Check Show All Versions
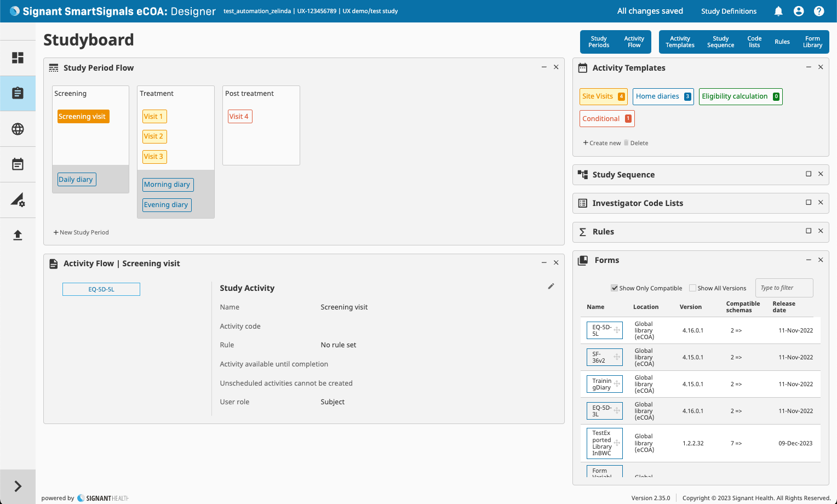The image size is (837, 504). [x=693, y=288]
